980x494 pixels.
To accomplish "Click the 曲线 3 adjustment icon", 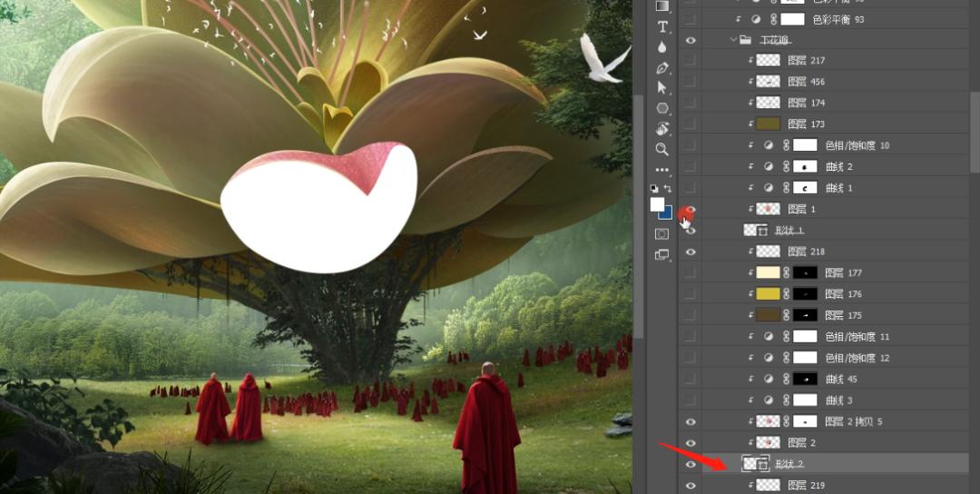I will pos(769,400).
